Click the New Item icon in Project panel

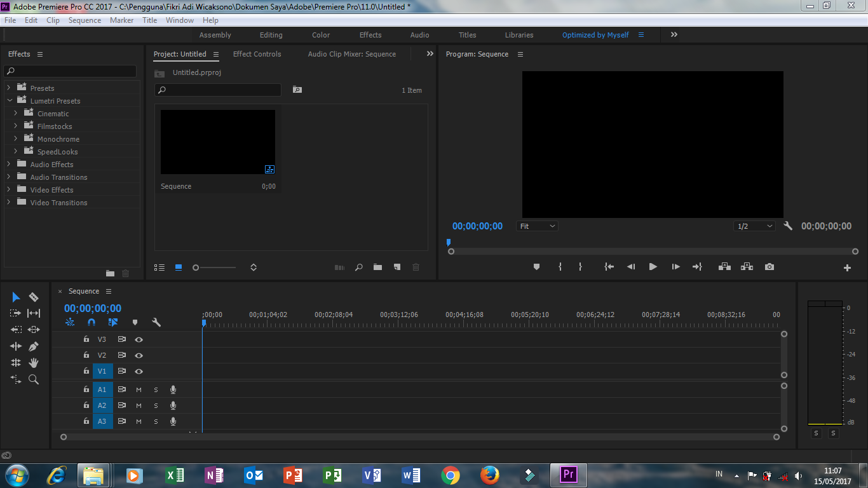[x=397, y=268]
